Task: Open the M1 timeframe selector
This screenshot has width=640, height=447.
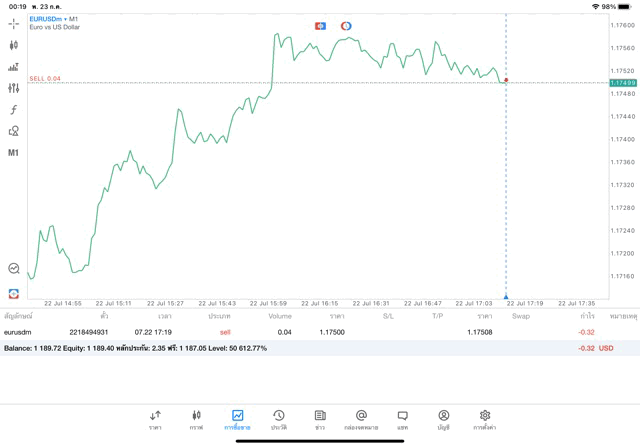Action: (x=13, y=153)
